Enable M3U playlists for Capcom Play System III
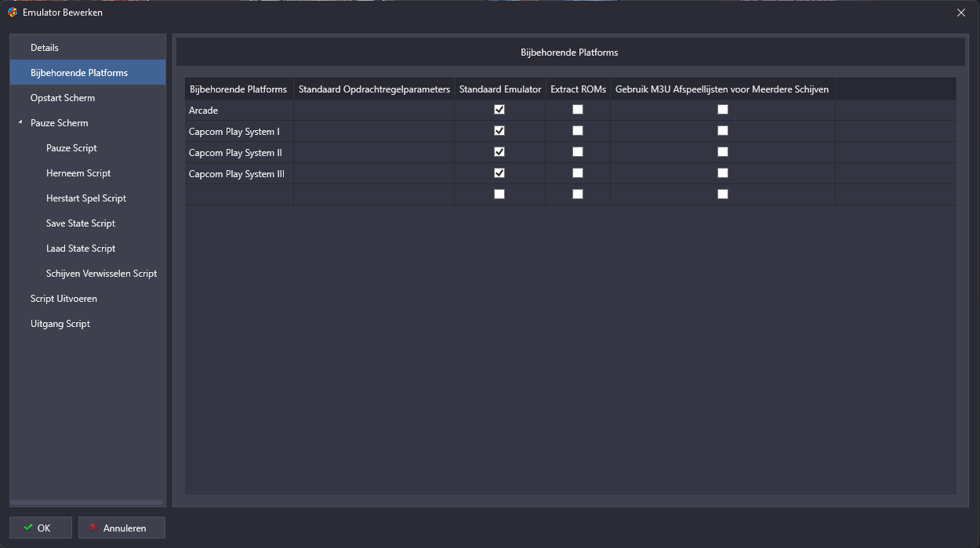This screenshot has height=548, width=980. tap(723, 173)
